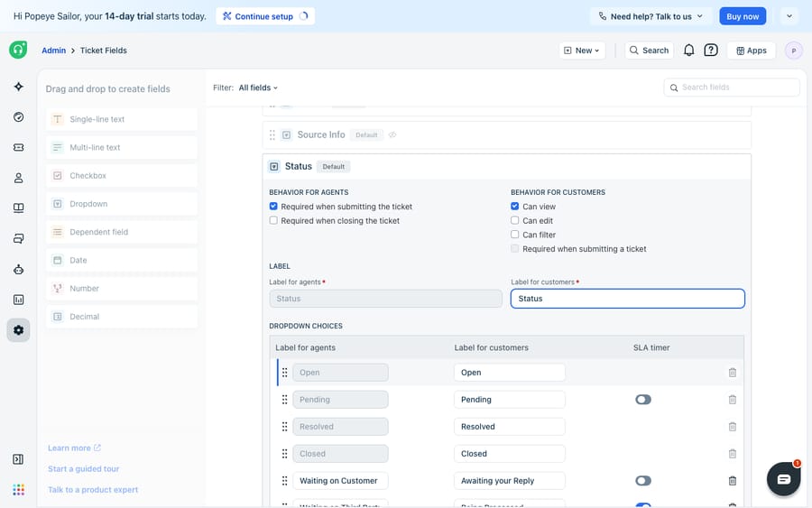Open the colorful app switcher grid

pos(19,489)
